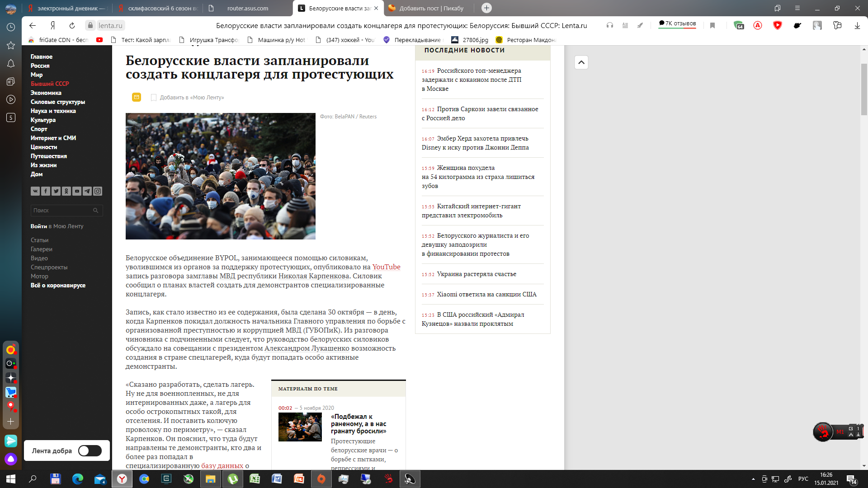Image resolution: width=868 pixels, height=488 pixels.
Task: Open the tab list button in title bar
Action: coord(778,8)
